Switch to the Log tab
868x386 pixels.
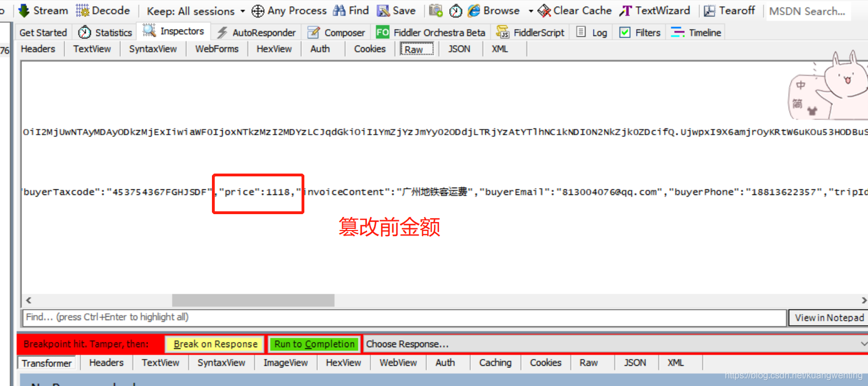(x=592, y=33)
